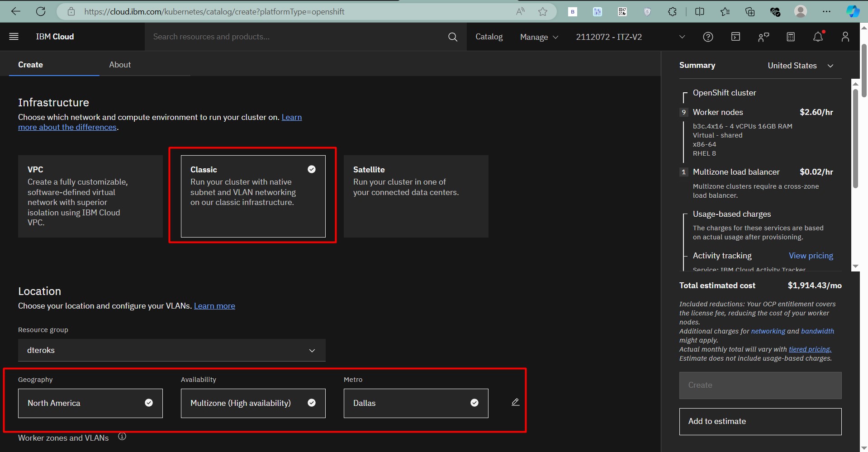Select the Satellite infrastructure tile
The width and height of the screenshot is (868, 452).
point(416,196)
